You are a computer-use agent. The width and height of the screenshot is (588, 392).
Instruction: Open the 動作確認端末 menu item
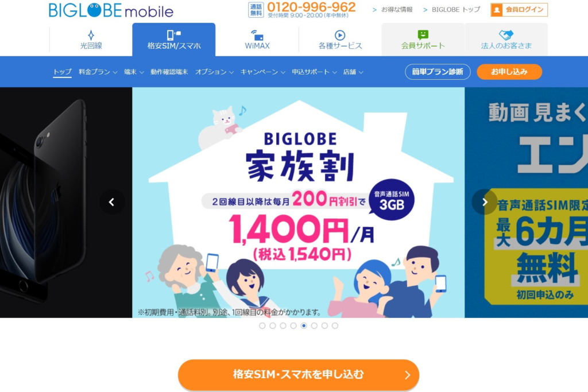(169, 72)
